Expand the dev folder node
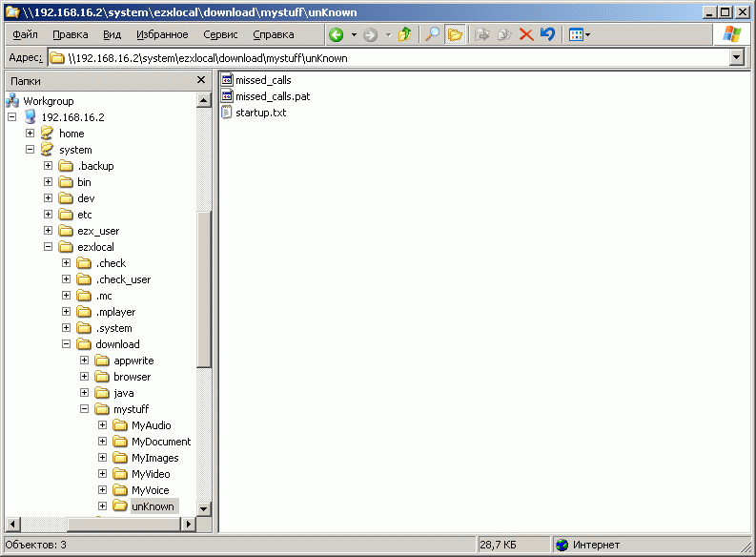This screenshot has width=756, height=557. point(48,197)
